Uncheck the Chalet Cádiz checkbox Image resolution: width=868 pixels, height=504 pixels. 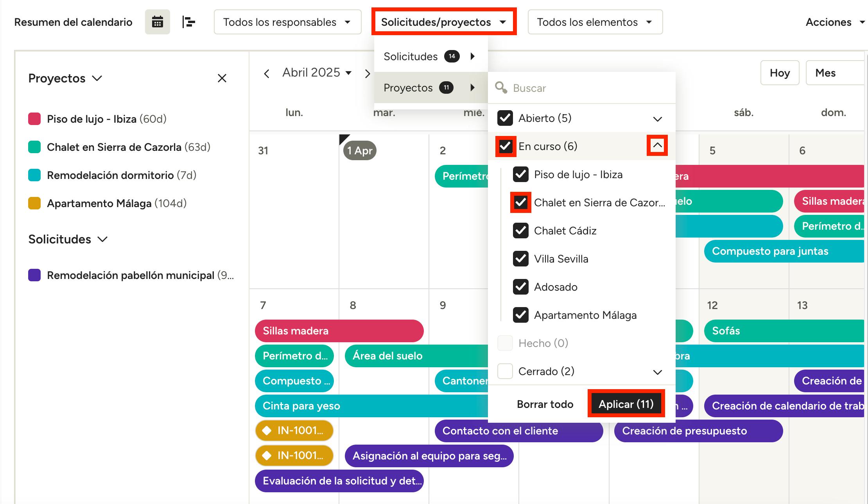click(x=521, y=231)
